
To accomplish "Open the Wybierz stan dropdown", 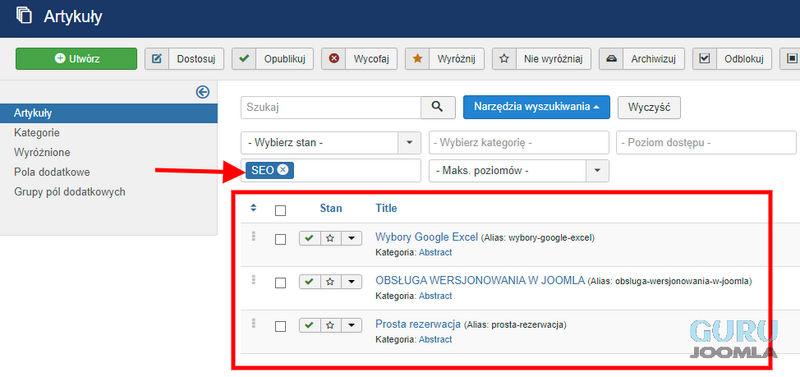I will pos(331,143).
